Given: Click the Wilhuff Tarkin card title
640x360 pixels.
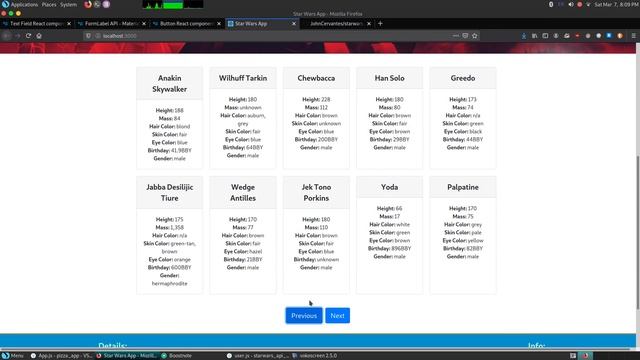Looking at the screenshot, I should (243, 78).
